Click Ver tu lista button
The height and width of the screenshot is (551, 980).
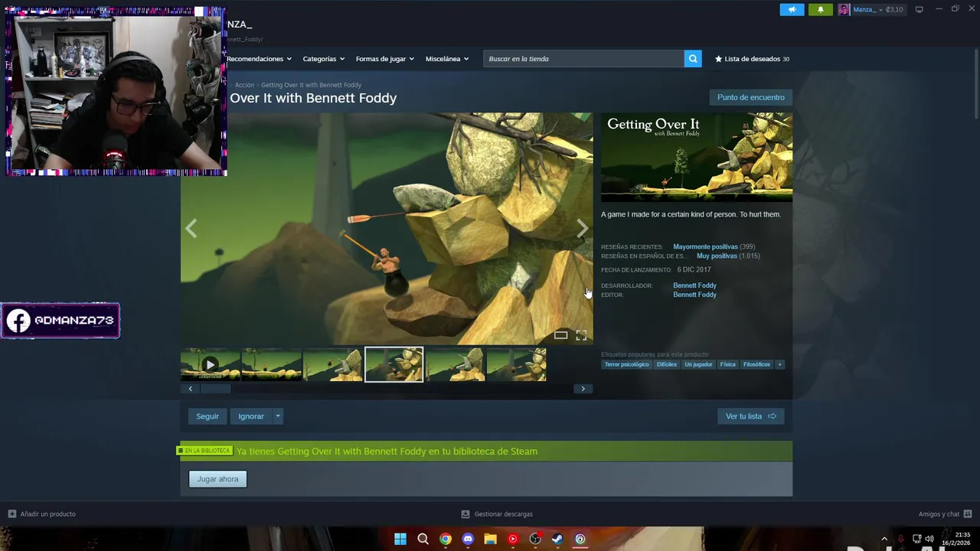click(750, 416)
